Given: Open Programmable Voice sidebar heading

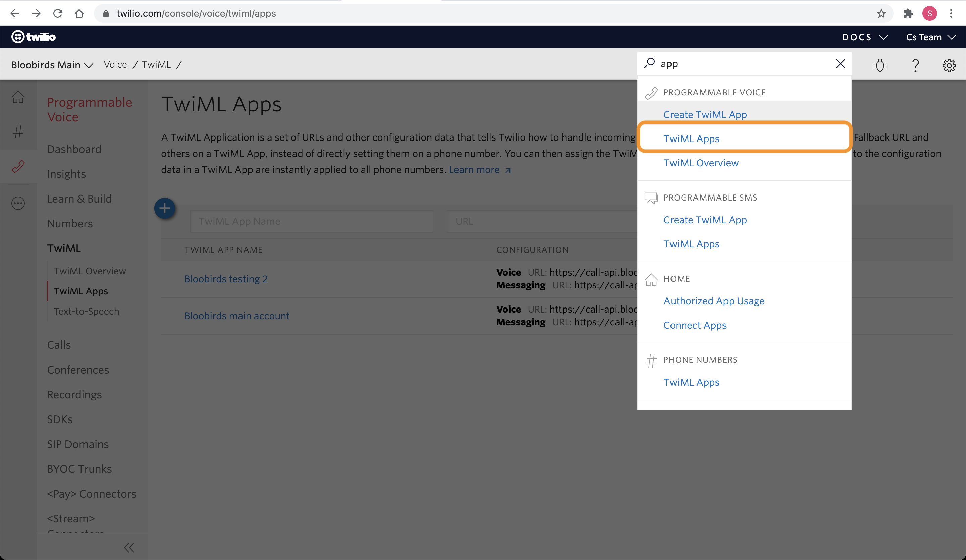Looking at the screenshot, I should pos(89,110).
